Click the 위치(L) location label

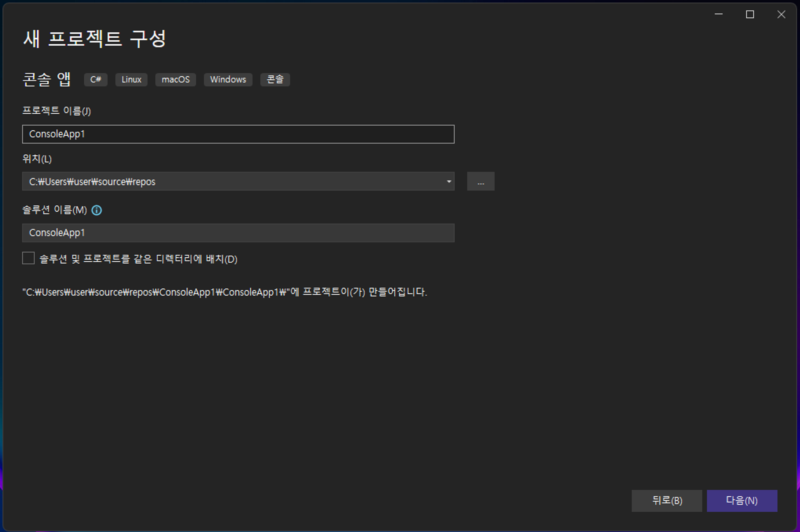point(37,159)
